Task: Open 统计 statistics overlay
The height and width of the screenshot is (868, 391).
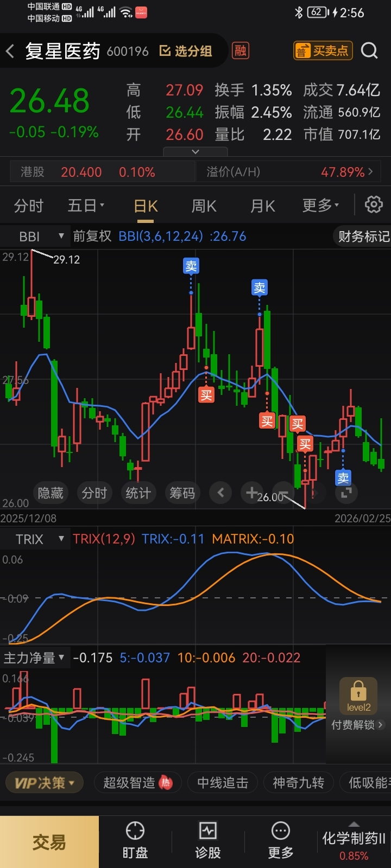Action: [138, 493]
